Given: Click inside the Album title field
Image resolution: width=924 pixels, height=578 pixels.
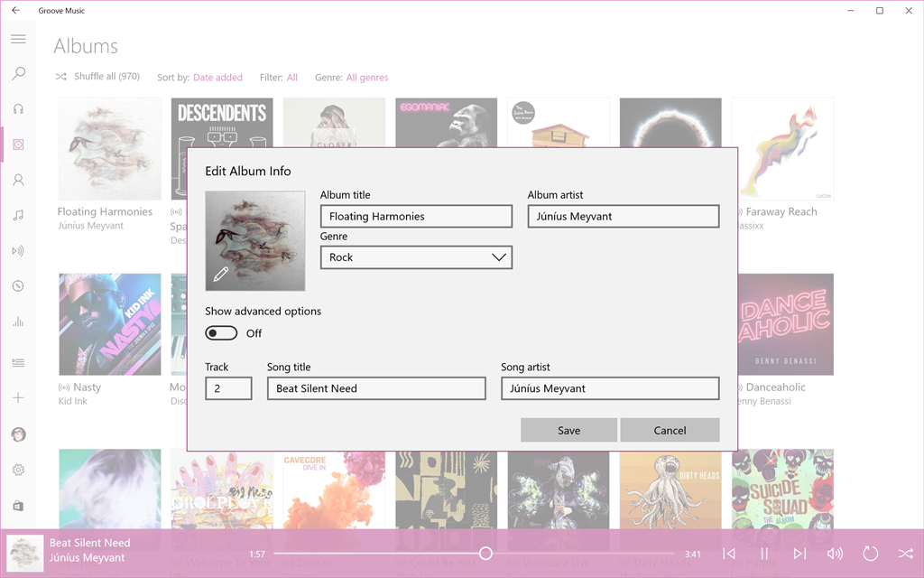Looking at the screenshot, I should (416, 216).
